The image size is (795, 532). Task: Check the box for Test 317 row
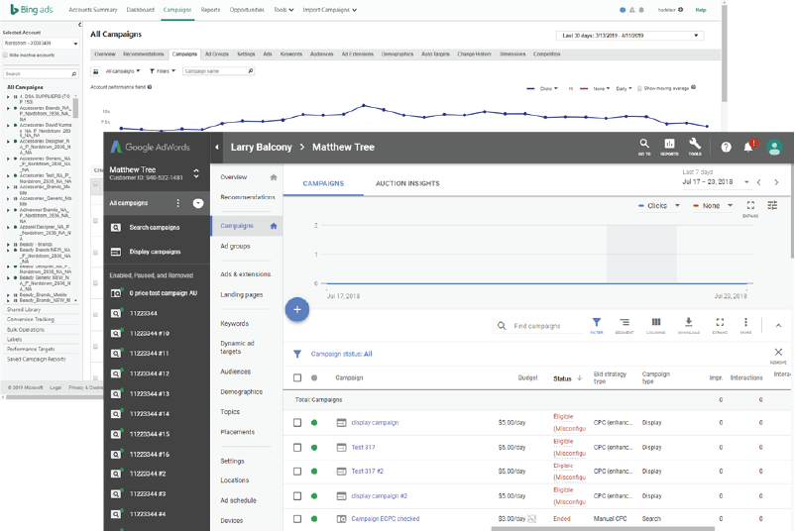pos(297,448)
